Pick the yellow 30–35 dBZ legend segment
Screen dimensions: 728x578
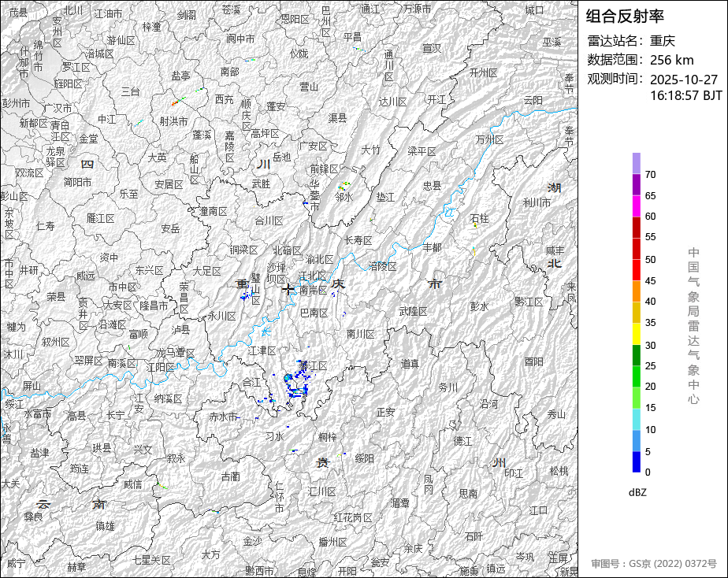click(637, 334)
